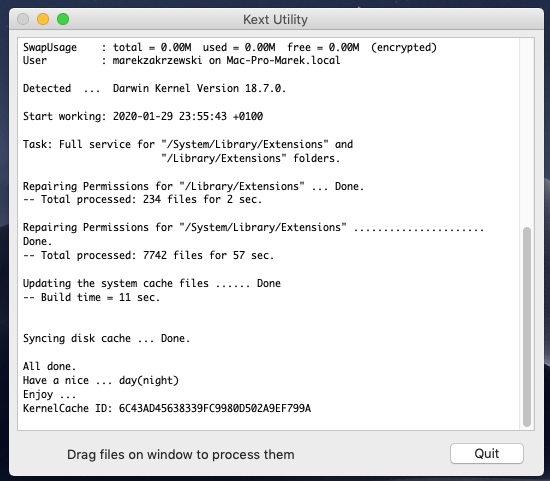Click the Darwin Kernel Version 18.7.0 line
550x481 pixels.
(155, 88)
